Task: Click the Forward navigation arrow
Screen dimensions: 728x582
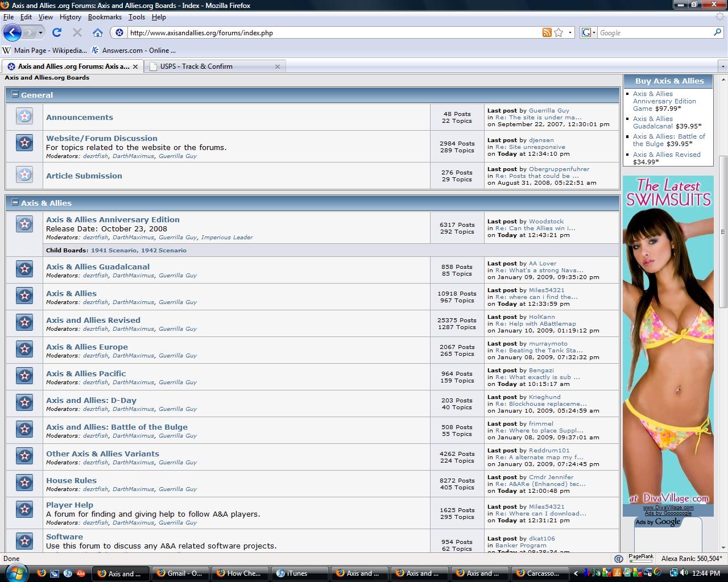Action: (30, 32)
